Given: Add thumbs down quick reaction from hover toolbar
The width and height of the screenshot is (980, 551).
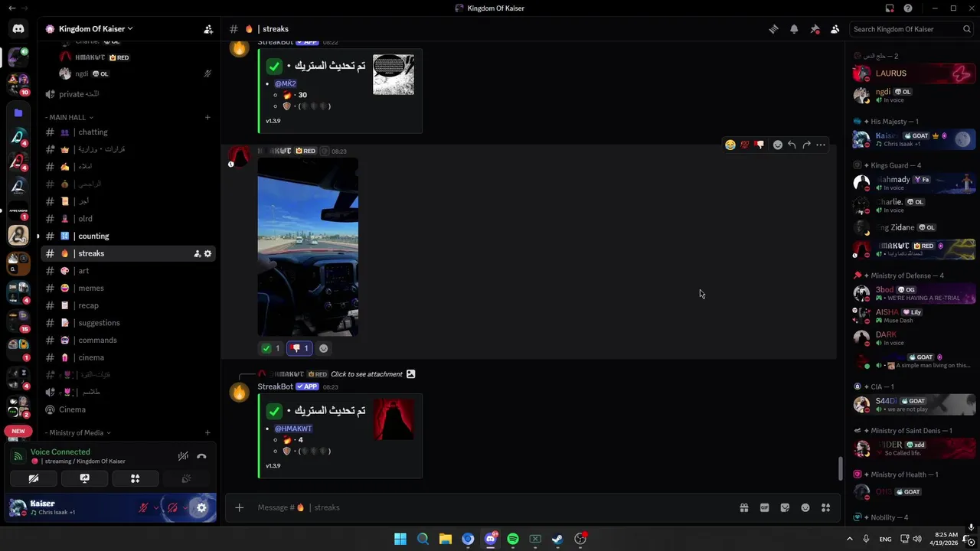Looking at the screenshot, I should 759,145.
